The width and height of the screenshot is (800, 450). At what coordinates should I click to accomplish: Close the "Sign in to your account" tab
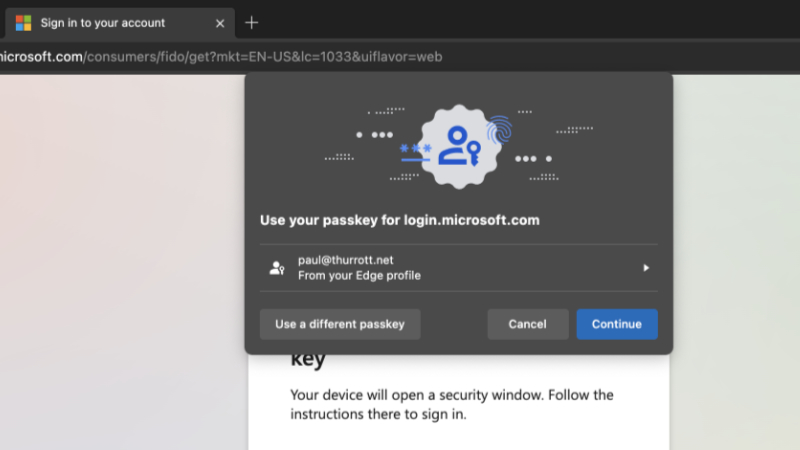(220, 23)
